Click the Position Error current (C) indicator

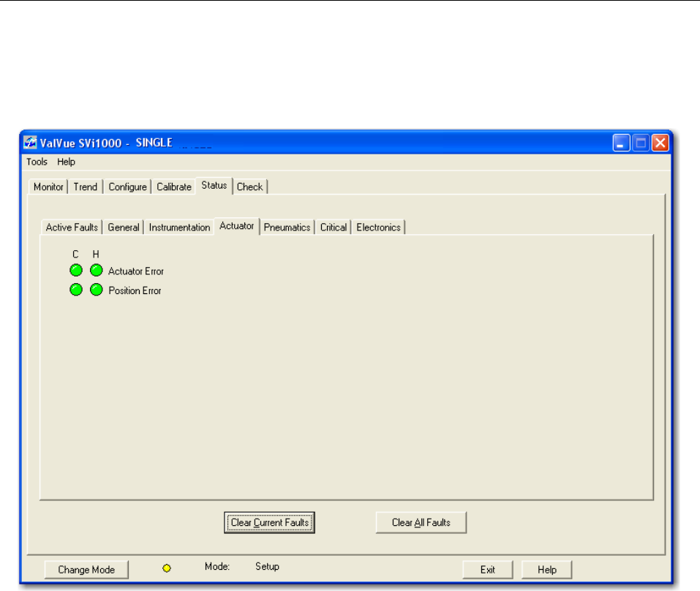point(76,290)
